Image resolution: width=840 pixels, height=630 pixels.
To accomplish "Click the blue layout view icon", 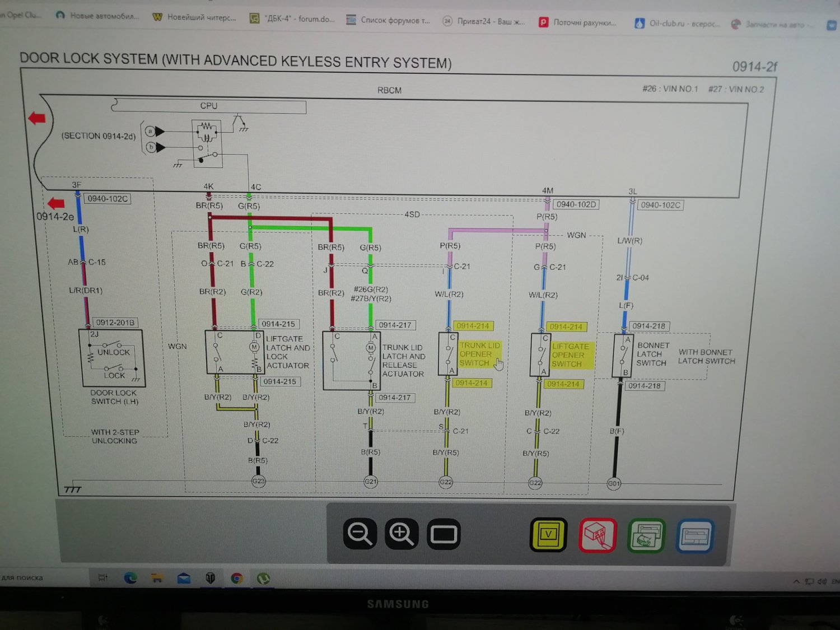I will [695, 536].
